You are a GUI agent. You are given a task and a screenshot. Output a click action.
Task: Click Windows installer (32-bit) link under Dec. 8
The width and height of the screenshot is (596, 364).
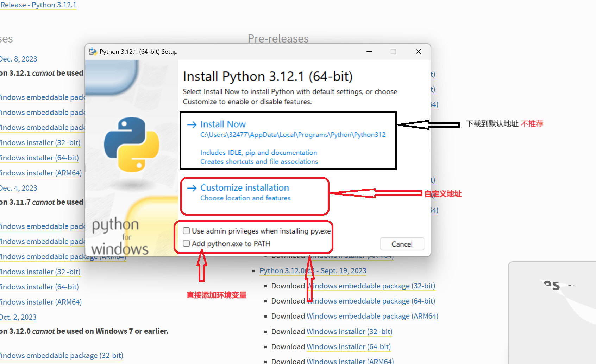(40, 143)
